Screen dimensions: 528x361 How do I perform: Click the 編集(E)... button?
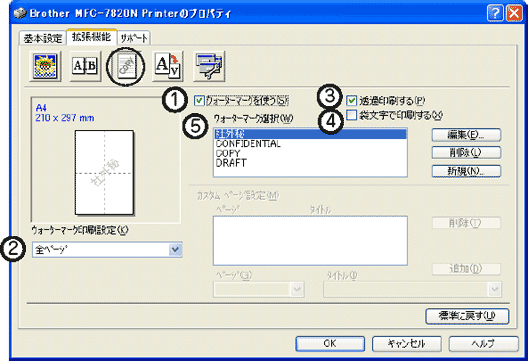pos(466,135)
